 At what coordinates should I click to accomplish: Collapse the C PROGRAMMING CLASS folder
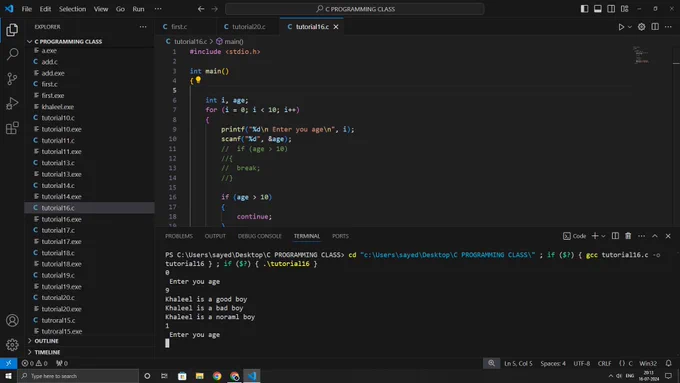coord(68,42)
